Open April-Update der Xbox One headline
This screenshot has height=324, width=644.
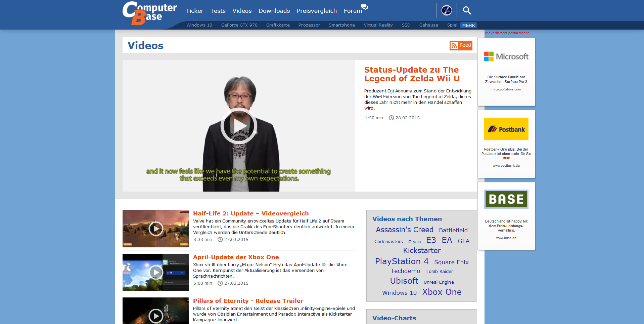[236, 257]
